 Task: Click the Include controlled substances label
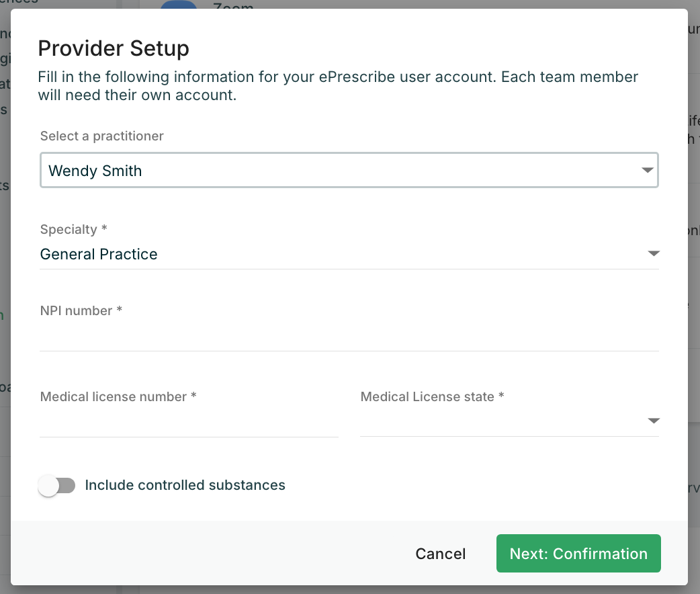(x=185, y=485)
